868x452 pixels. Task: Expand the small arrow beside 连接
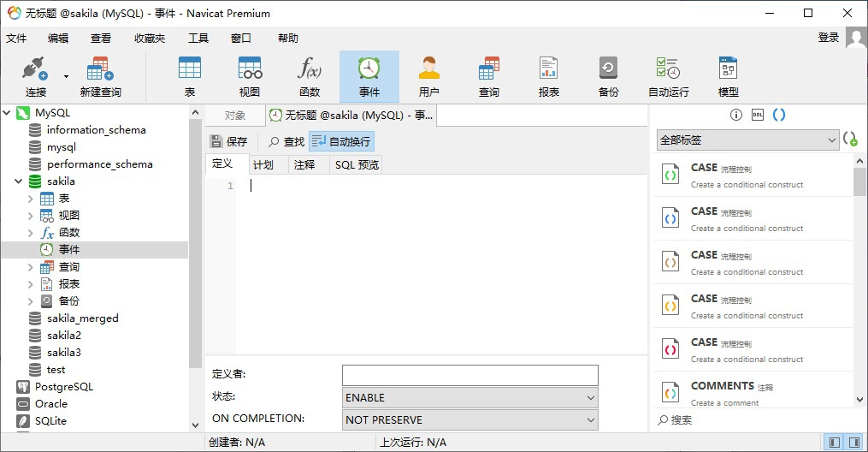67,76
